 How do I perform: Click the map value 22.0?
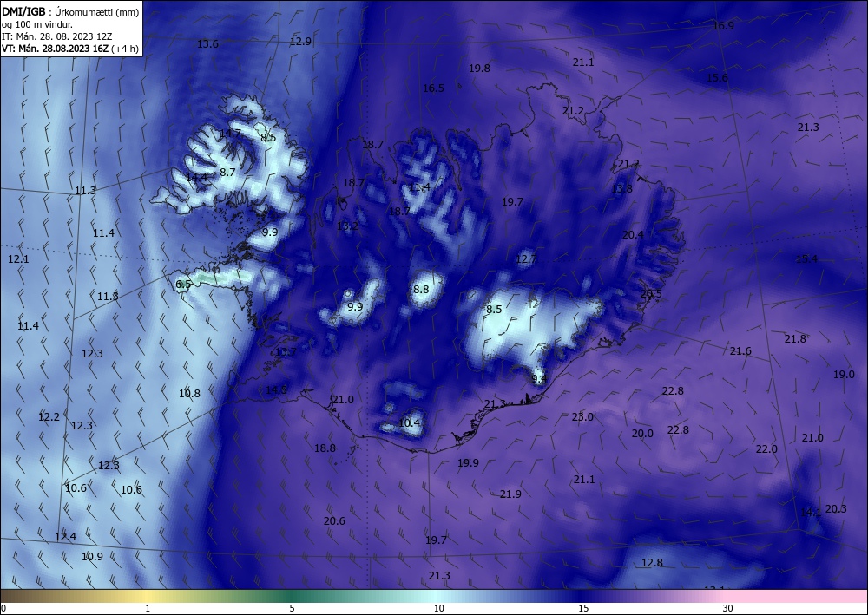(766, 449)
